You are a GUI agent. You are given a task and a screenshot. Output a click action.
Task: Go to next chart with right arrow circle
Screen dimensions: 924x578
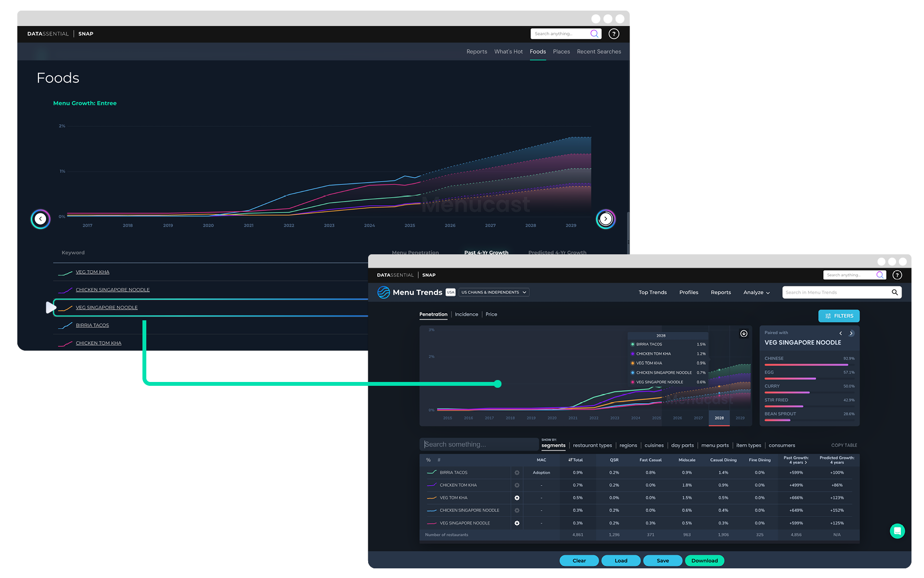click(605, 219)
